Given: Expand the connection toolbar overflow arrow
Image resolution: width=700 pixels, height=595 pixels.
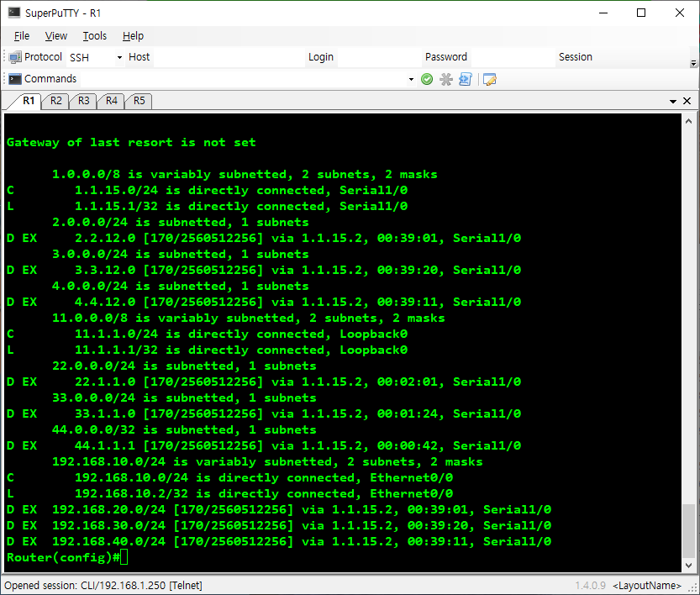Looking at the screenshot, I should click(693, 63).
